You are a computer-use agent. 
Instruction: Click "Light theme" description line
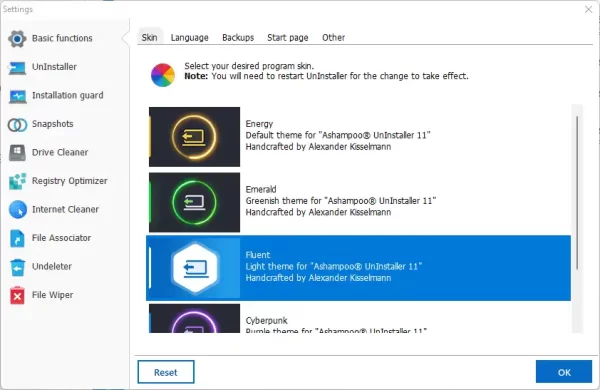[334, 266]
